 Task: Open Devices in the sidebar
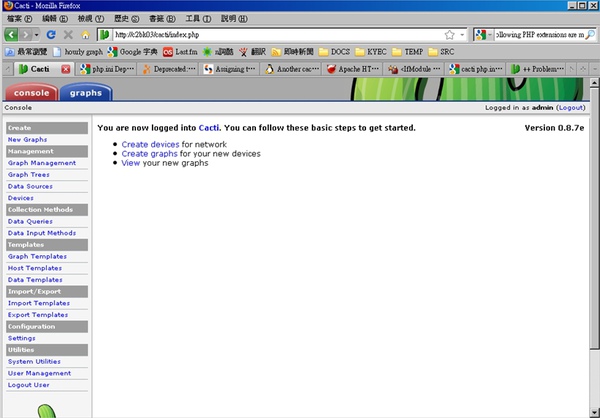pos(21,198)
